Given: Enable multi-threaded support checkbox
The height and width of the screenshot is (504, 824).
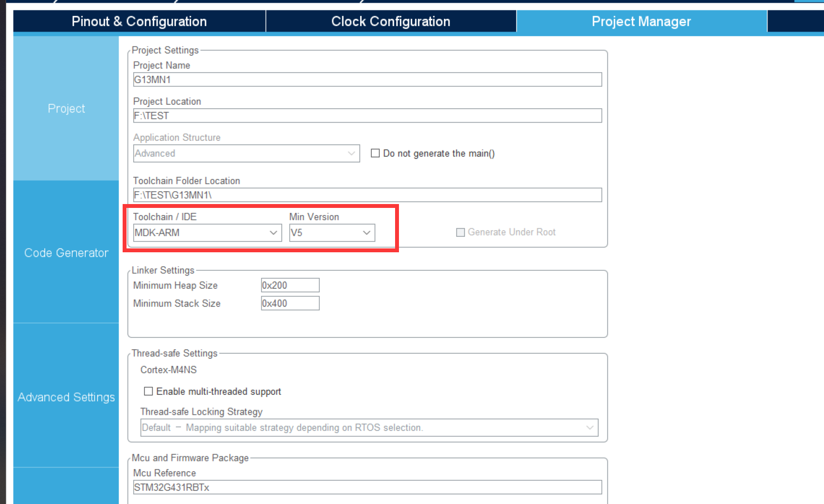Looking at the screenshot, I should 148,391.
